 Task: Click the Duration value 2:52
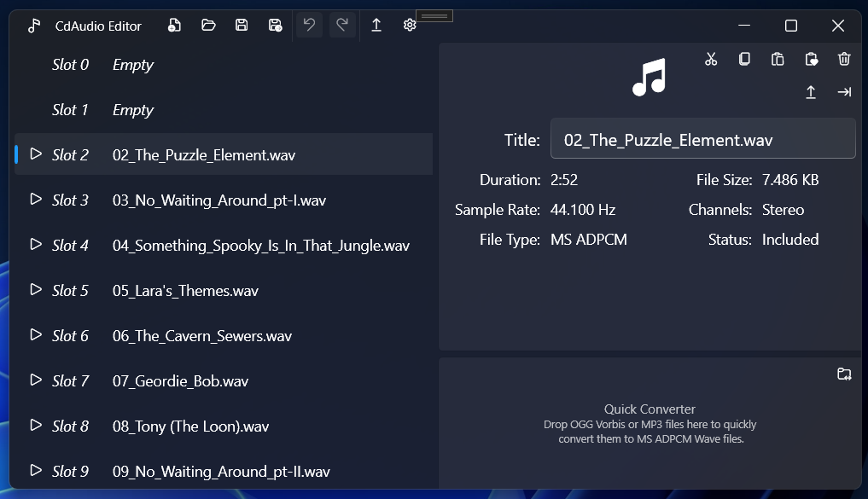[564, 180]
